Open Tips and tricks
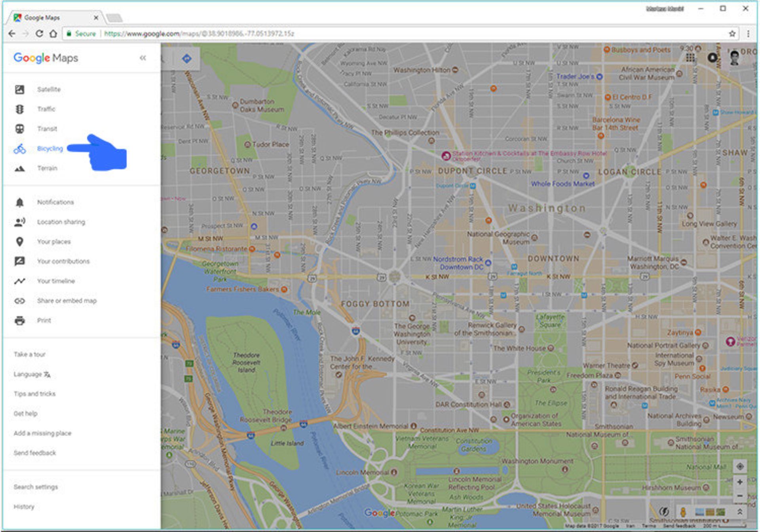The image size is (760, 532). pyautogui.click(x=34, y=394)
